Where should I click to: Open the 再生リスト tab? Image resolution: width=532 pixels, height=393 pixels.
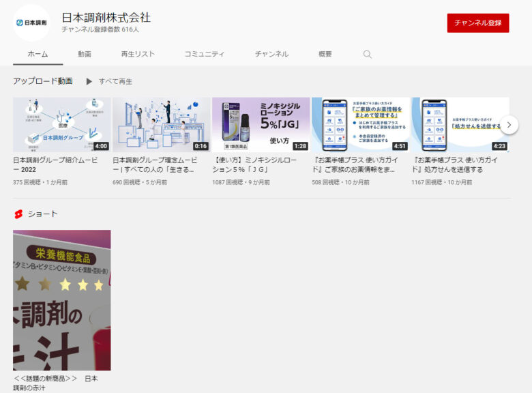(x=138, y=54)
